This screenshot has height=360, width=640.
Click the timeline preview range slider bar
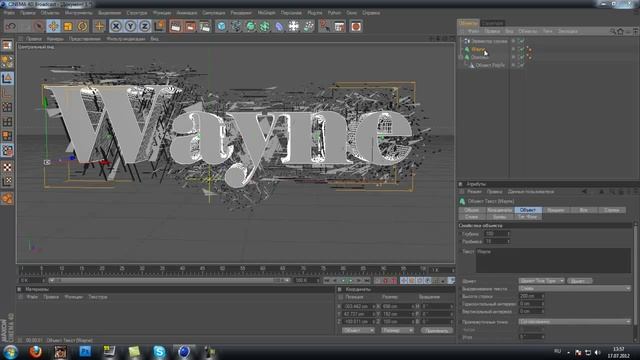pyautogui.click(x=169, y=280)
